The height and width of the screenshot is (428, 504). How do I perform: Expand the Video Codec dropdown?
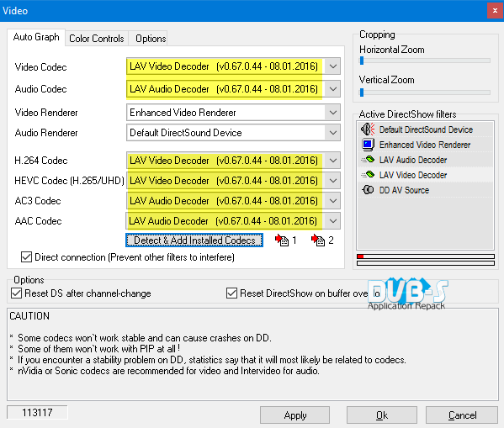click(332, 66)
